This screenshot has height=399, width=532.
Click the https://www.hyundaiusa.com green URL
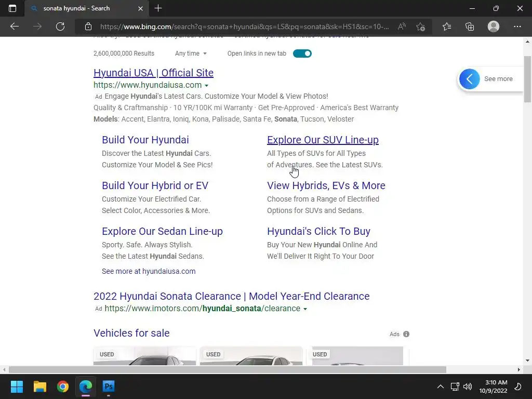click(148, 85)
